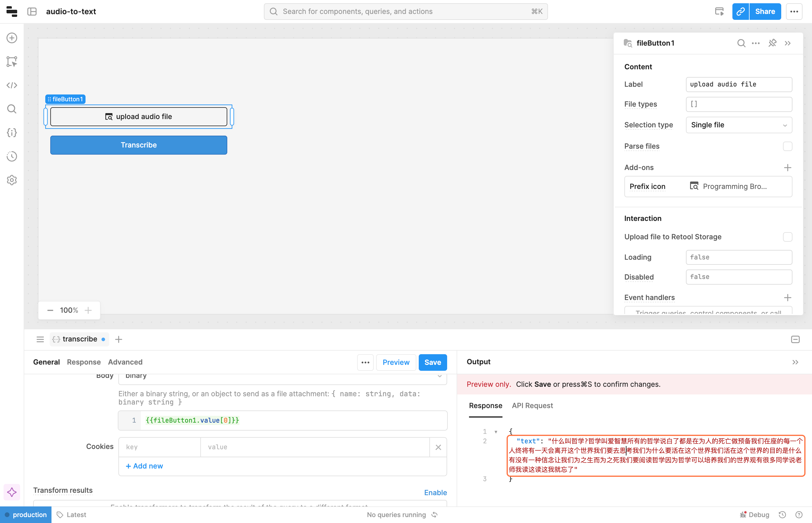Collapse the Output panel with double chevron

coord(795,362)
